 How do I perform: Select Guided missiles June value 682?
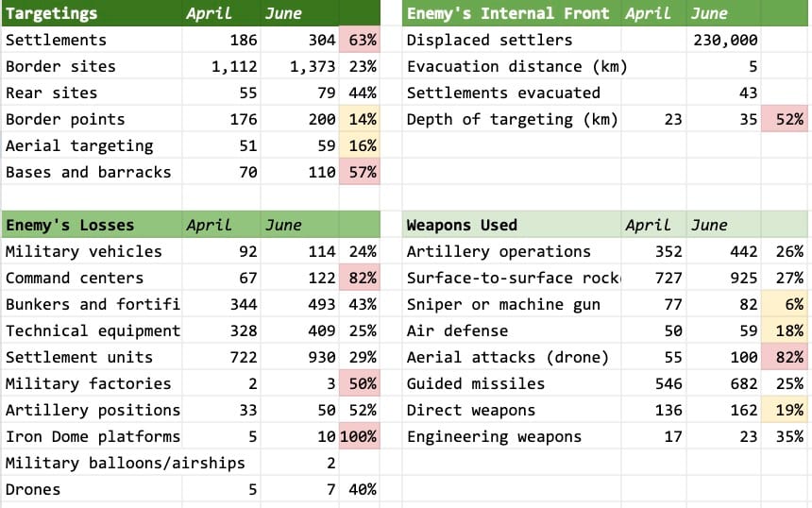[723, 383]
